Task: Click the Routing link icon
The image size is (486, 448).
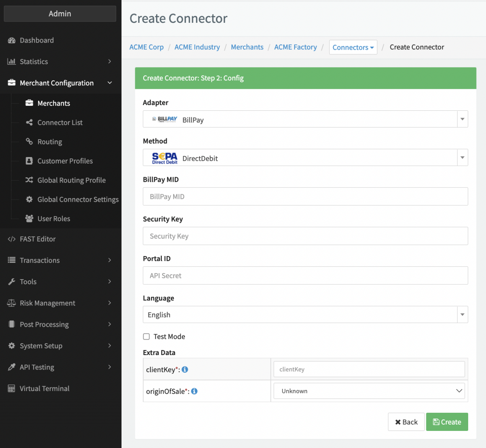Action: click(x=29, y=141)
